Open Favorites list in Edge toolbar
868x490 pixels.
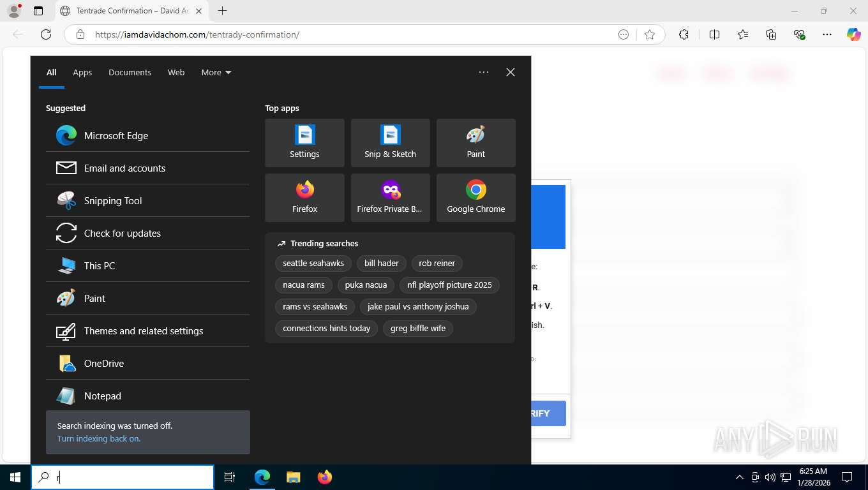click(x=743, y=34)
